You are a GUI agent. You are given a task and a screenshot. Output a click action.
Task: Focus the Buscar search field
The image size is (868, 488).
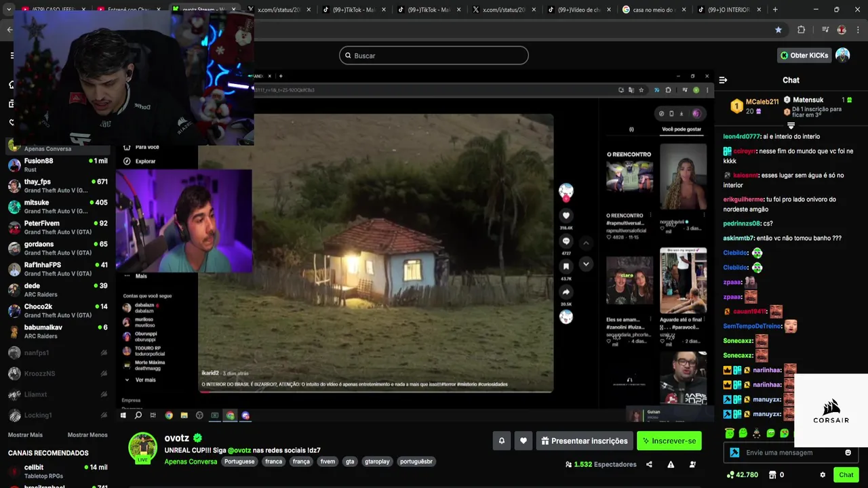(434, 56)
